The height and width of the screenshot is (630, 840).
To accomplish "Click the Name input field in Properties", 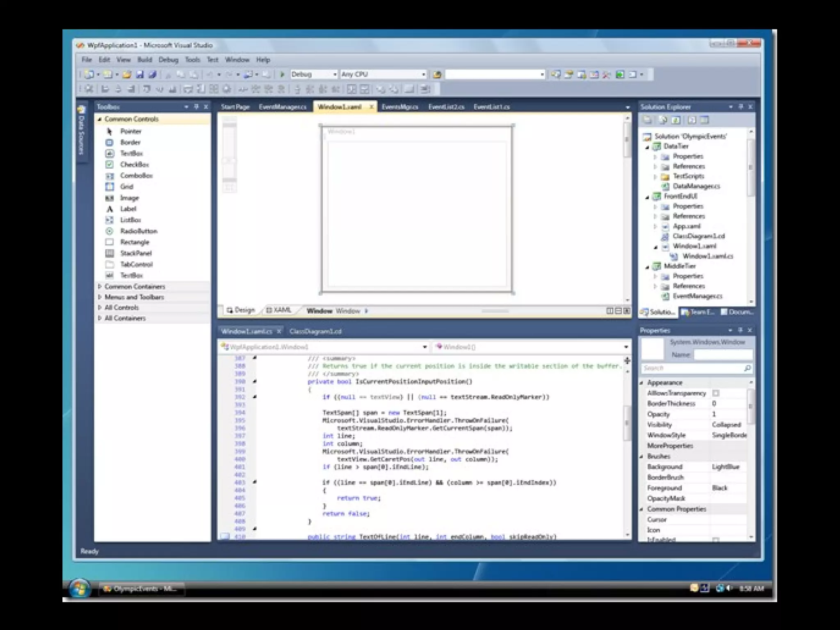I will [723, 354].
